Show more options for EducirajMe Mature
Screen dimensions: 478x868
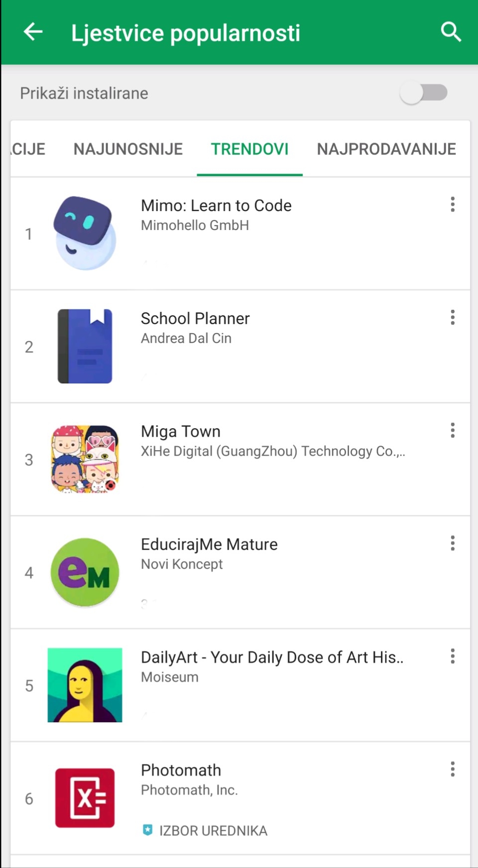[x=452, y=543]
